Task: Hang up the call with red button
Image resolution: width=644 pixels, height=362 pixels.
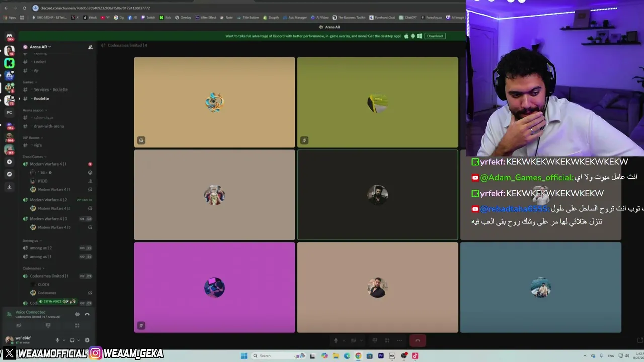Action: point(418,340)
